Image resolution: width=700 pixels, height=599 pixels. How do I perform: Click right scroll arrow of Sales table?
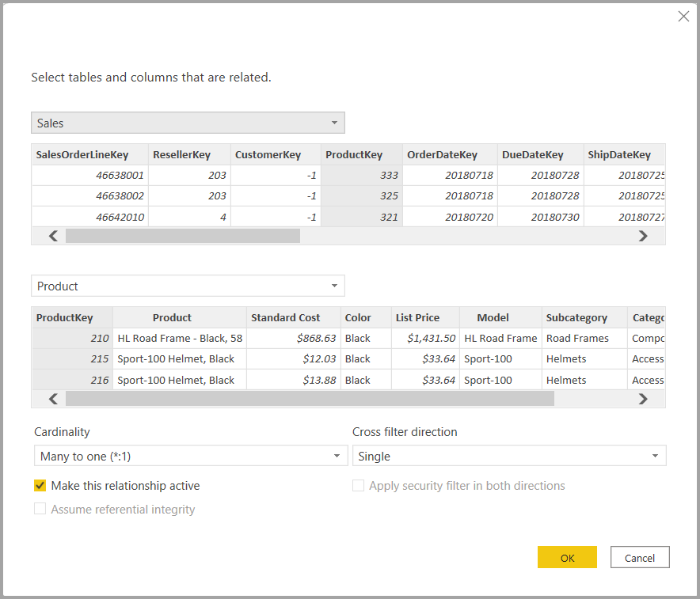643,236
